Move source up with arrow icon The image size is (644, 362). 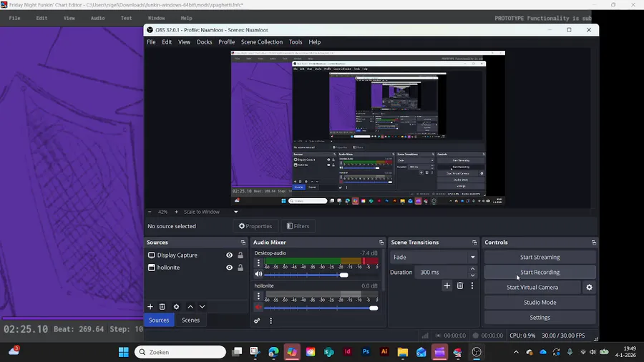tap(190, 307)
